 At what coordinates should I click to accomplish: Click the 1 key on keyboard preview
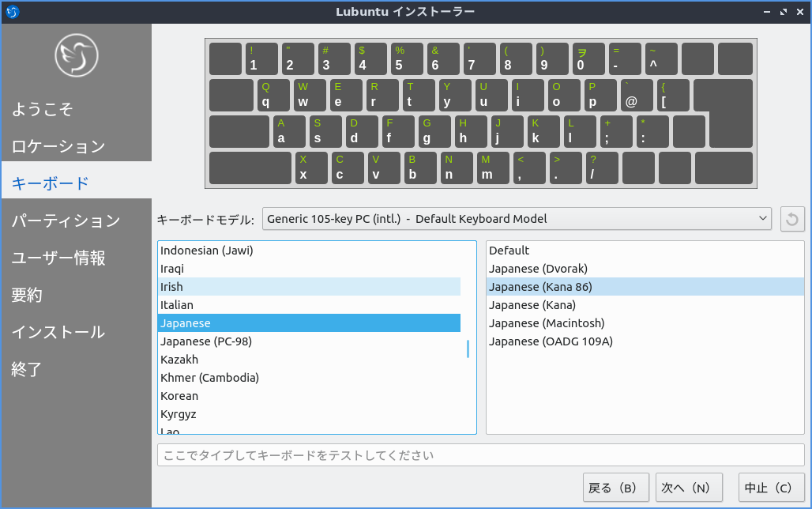[x=261, y=58]
